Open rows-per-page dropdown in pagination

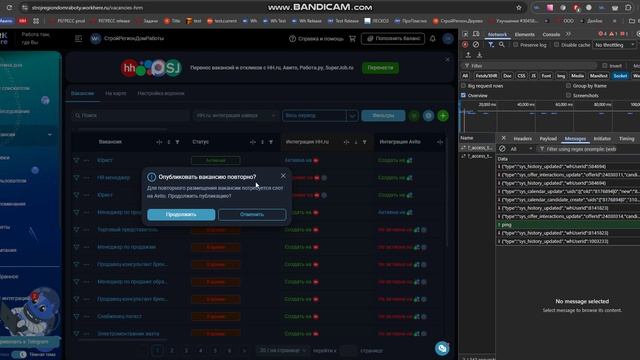coord(282,350)
